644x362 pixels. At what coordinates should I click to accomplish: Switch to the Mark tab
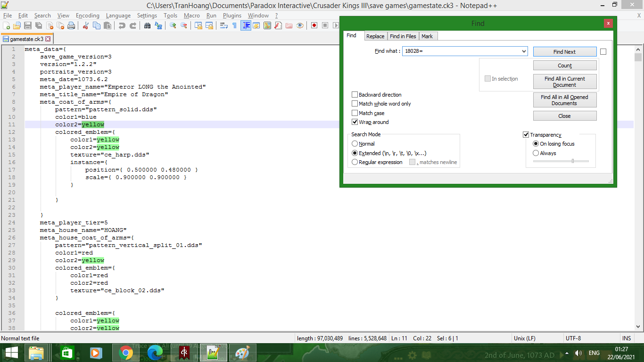coord(427,36)
